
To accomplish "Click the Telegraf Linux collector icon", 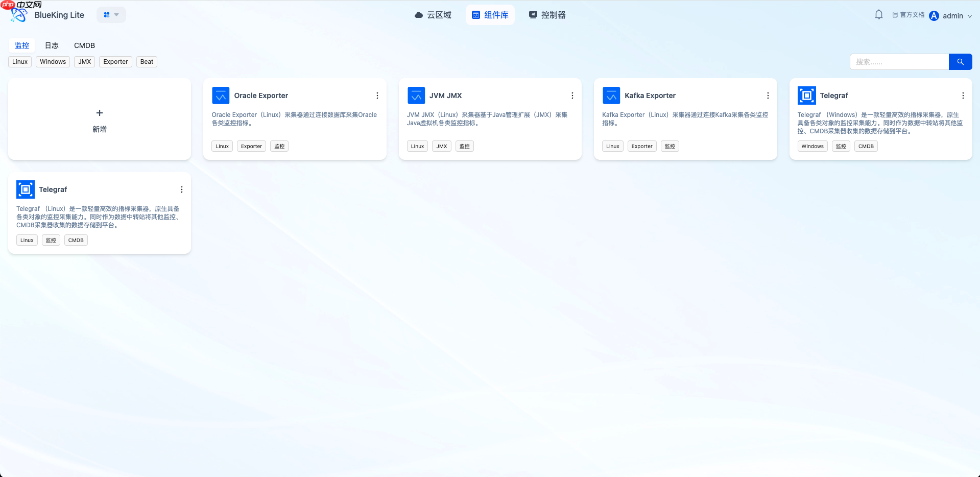I will (x=25, y=189).
